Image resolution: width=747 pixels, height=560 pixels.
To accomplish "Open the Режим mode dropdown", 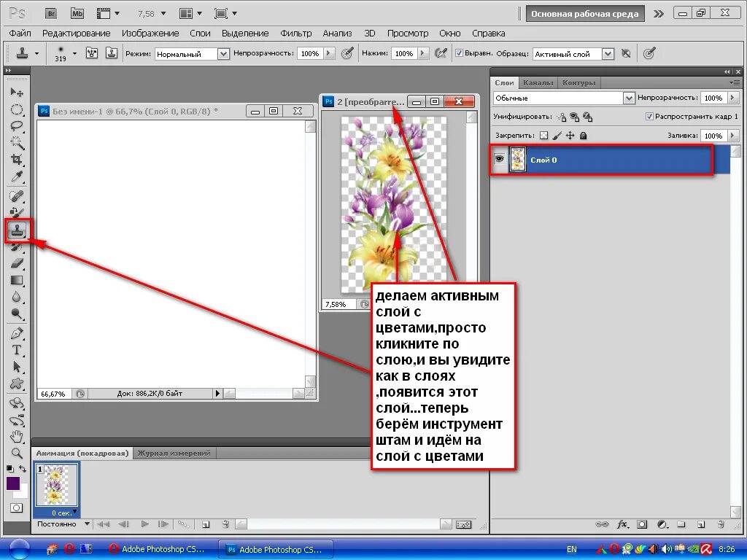I will (223, 54).
